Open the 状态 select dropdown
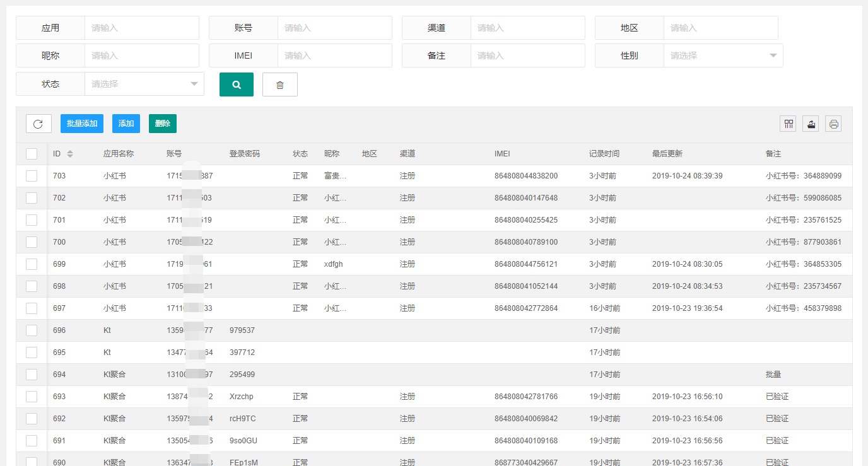 click(144, 84)
